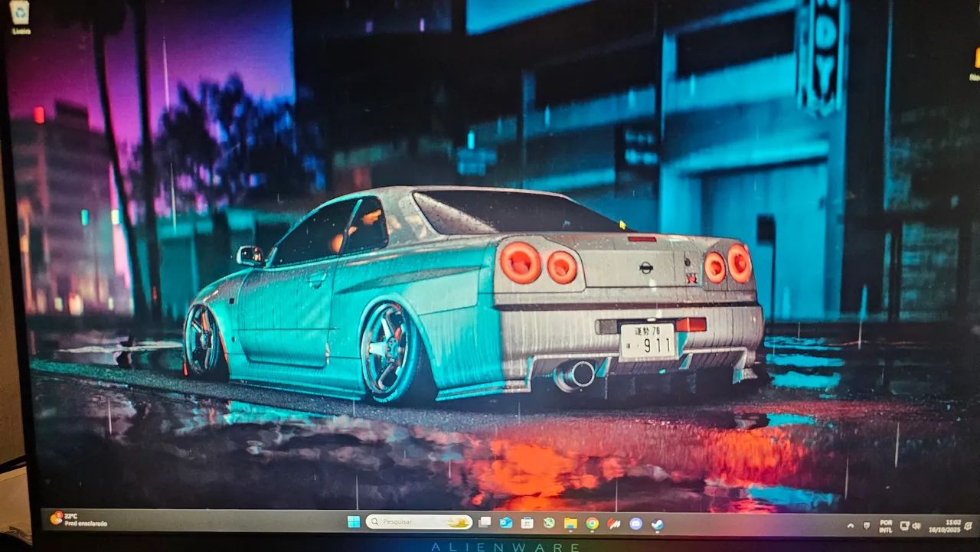This screenshot has width=980, height=552.
Task: Expand hidden icons in the system tray
Action: (850, 526)
